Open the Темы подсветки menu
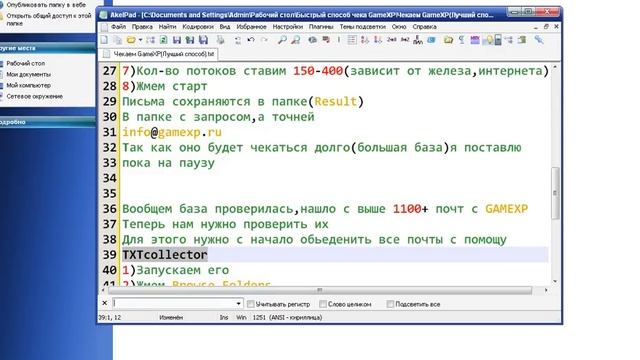 click(x=362, y=27)
